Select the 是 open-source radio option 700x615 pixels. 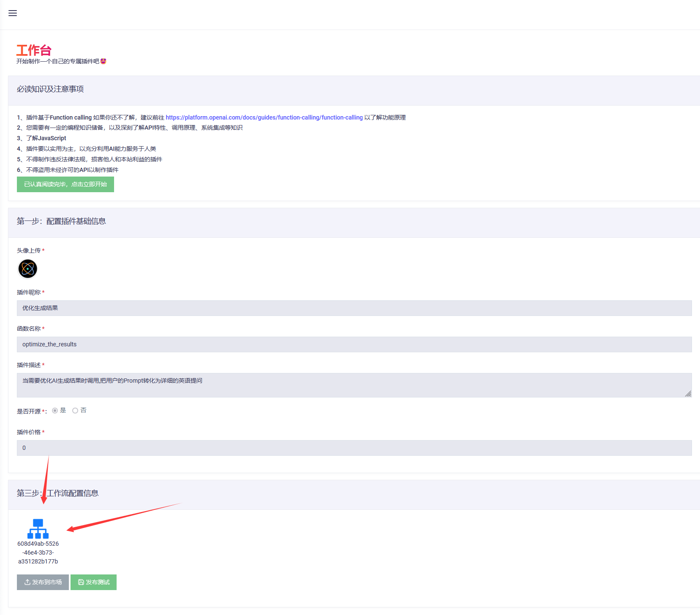click(x=55, y=411)
